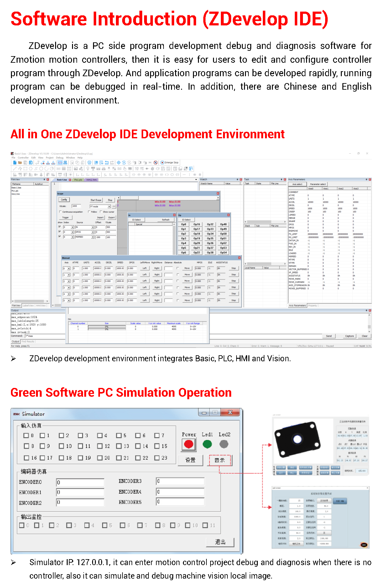The width and height of the screenshot is (385, 588).
Task: Close the Scope window
Action: click(x=218, y=193)
